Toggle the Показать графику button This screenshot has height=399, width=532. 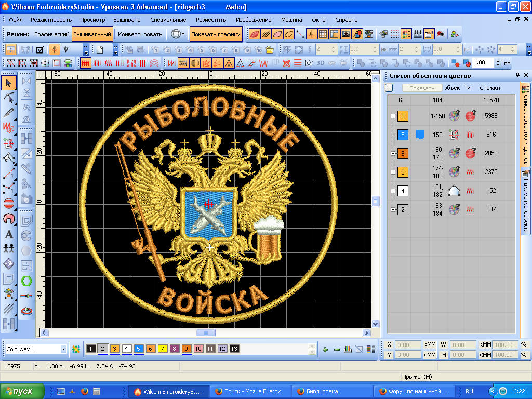(x=216, y=34)
